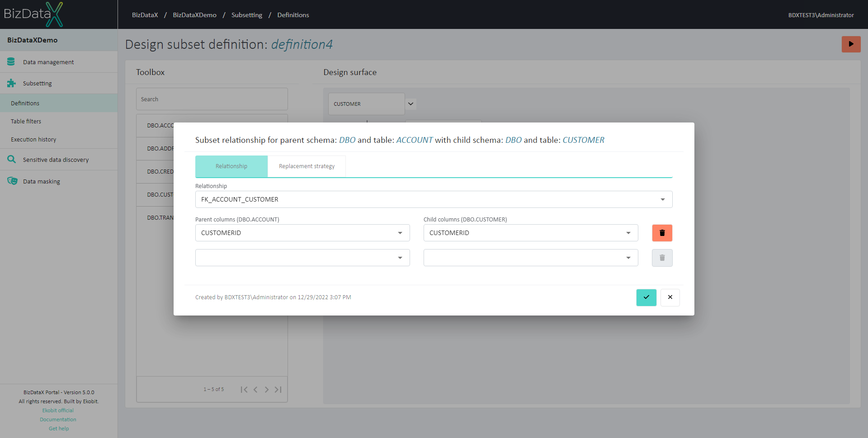868x438 pixels.
Task: Click BDXTEST3\Administrator user label
Action: tap(821, 15)
